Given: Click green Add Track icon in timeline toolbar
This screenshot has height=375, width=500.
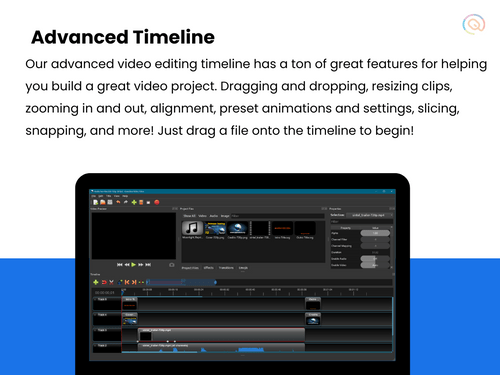Looking at the screenshot, I should coord(96,282).
